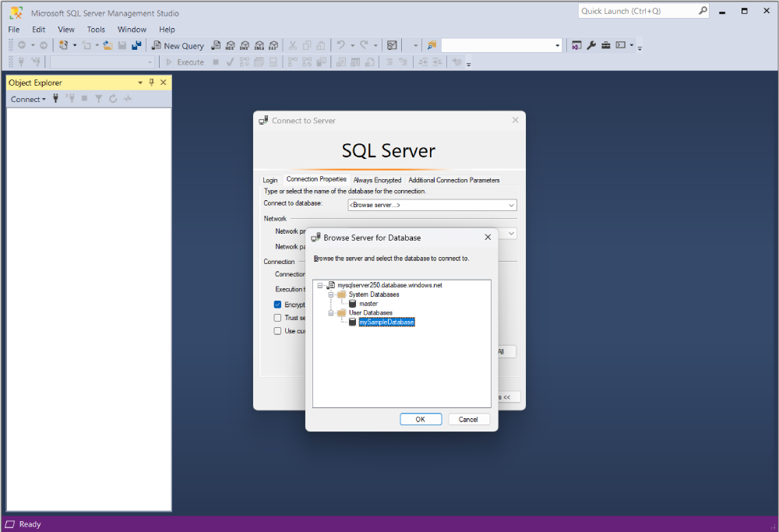Click the Execute button in SQL toolbar
The width and height of the screenshot is (779, 532).
point(185,62)
